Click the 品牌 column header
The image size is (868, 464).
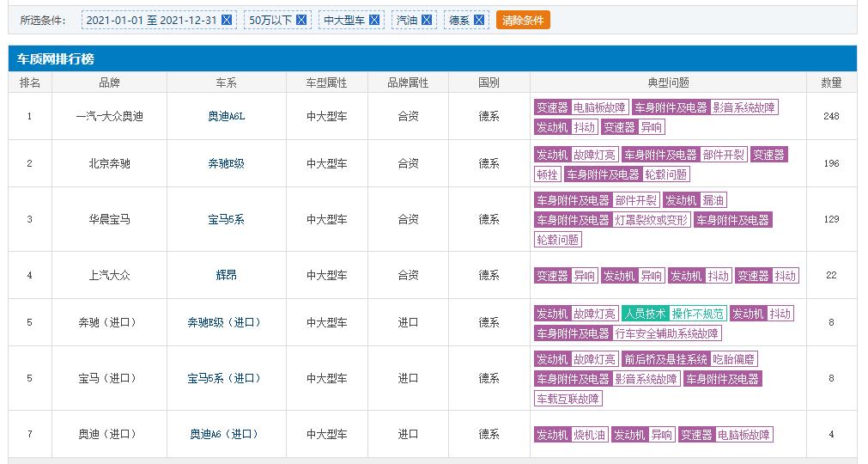(109, 82)
